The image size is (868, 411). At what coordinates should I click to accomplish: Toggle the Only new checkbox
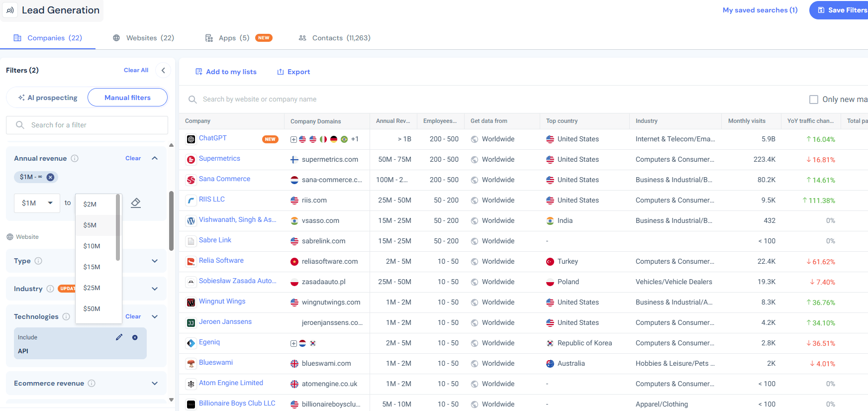point(814,100)
